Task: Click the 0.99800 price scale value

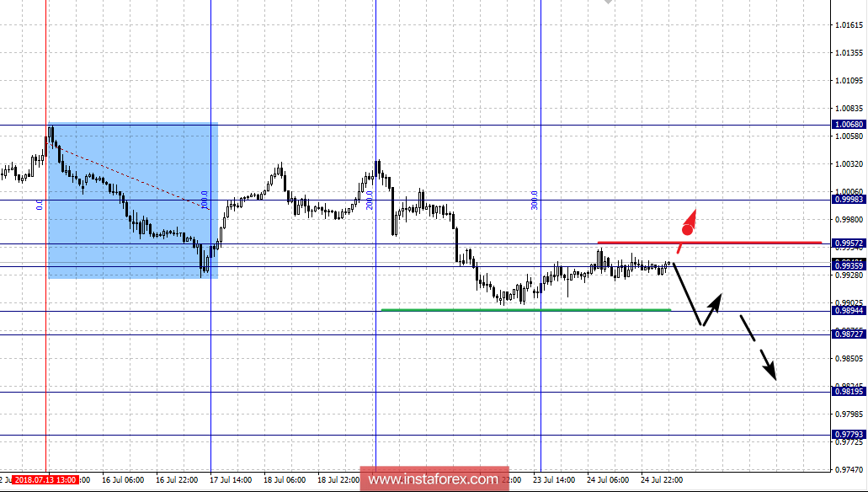Action: [x=849, y=219]
